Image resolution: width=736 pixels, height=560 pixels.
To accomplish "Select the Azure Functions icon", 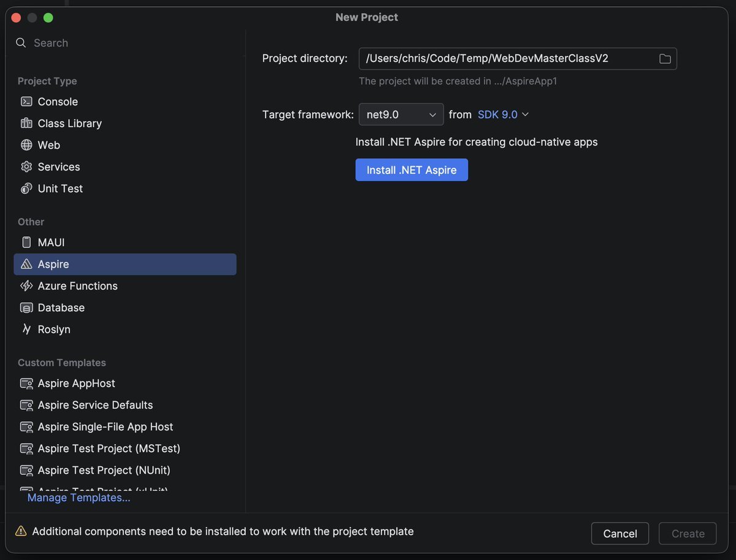I will point(26,286).
